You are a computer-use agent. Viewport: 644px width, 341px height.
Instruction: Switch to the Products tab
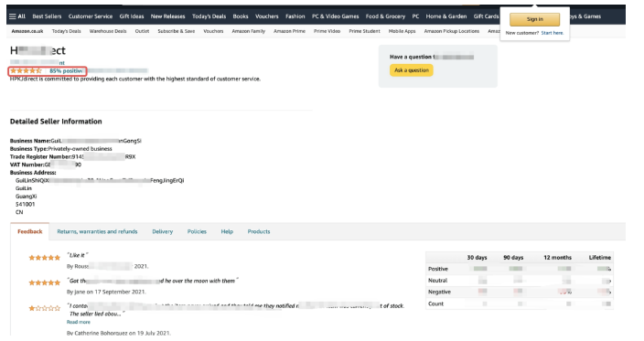[259, 232]
